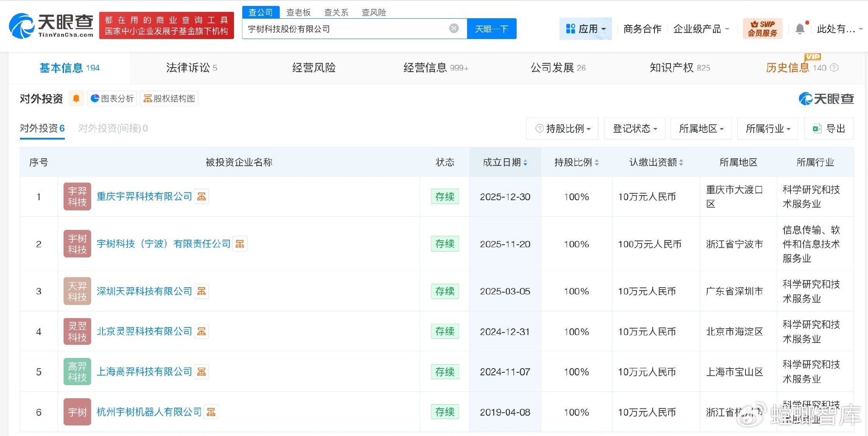Expand the 登记状态 filter dropdown
Screen dimensions: 868x436
(634, 129)
